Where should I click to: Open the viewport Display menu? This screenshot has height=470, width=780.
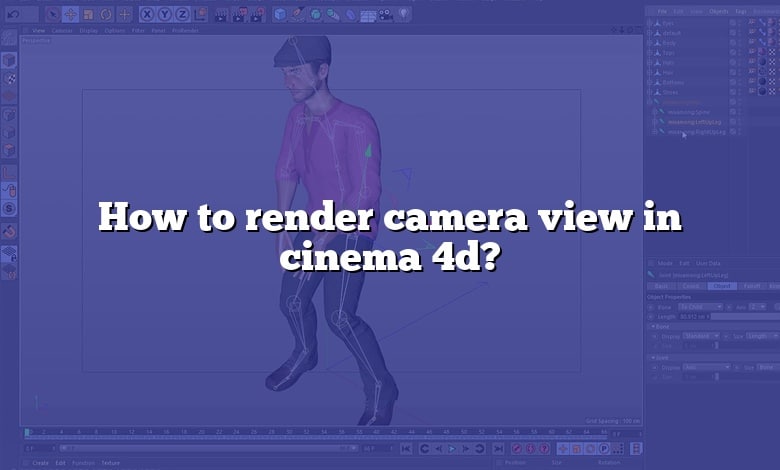click(89, 30)
